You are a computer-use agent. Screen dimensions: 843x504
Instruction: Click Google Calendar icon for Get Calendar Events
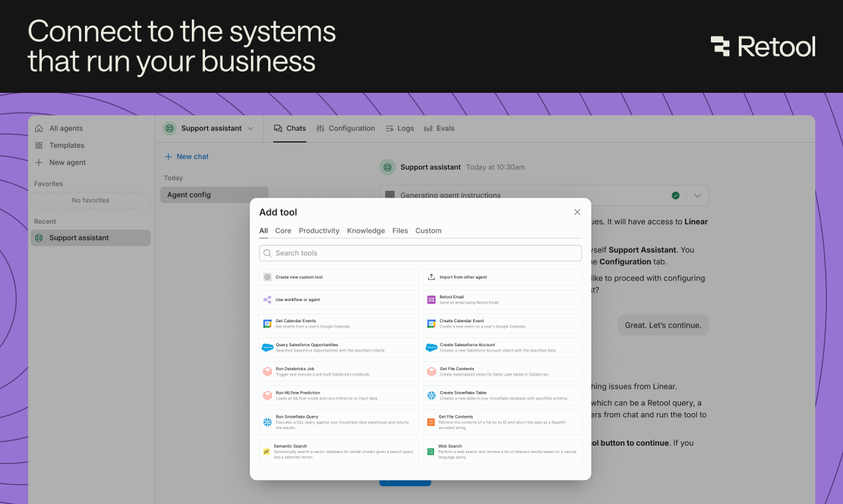pos(268,324)
